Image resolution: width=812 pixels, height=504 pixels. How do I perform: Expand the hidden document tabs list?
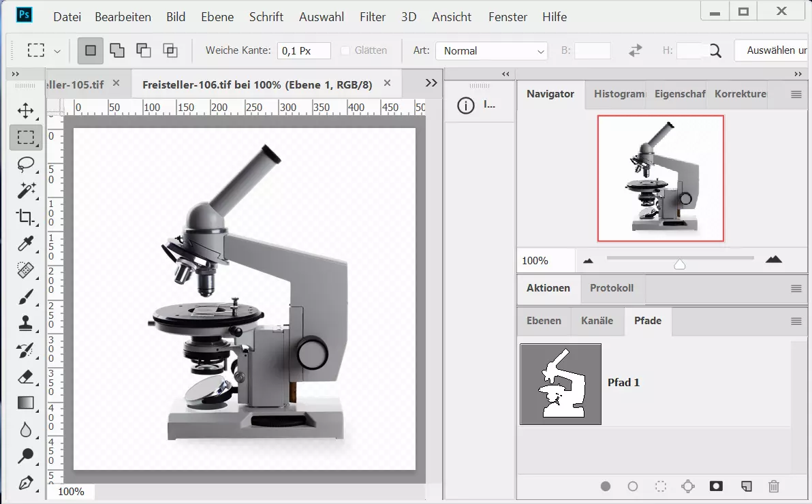coord(431,83)
